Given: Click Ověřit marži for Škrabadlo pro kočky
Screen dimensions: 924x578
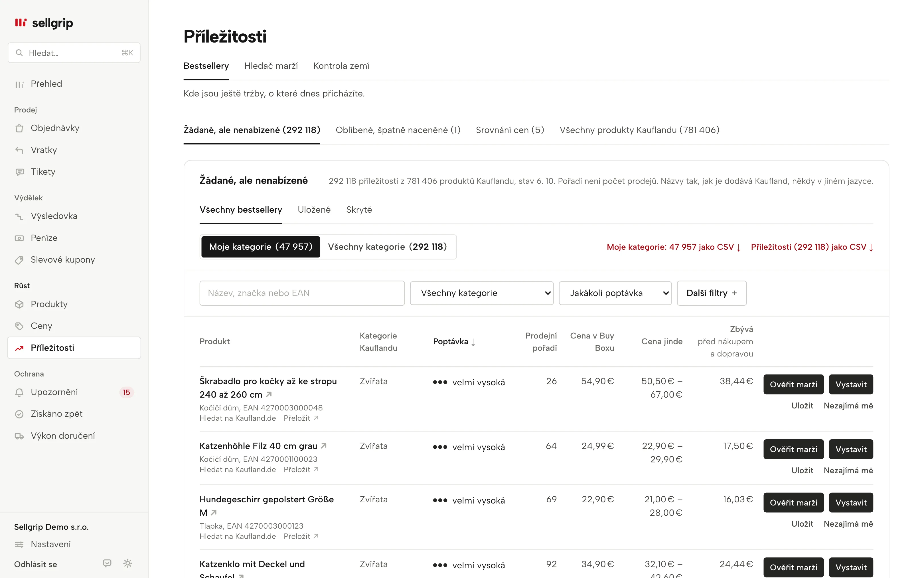Looking at the screenshot, I should [793, 384].
